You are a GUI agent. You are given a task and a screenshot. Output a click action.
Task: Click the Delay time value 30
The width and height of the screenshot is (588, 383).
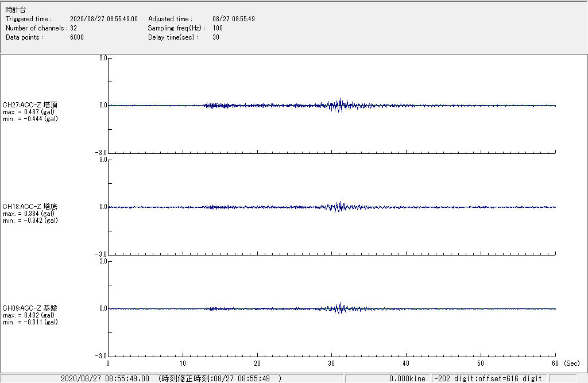[216, 37]
